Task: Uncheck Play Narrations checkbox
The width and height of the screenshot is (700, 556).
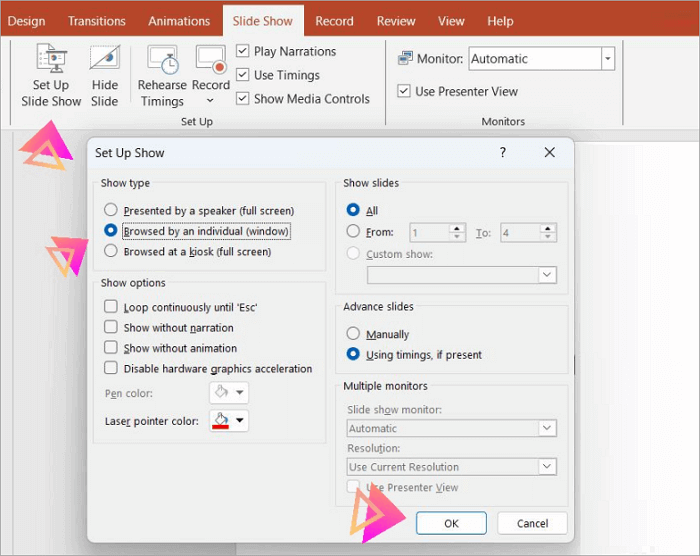Action: pos(243,51)
